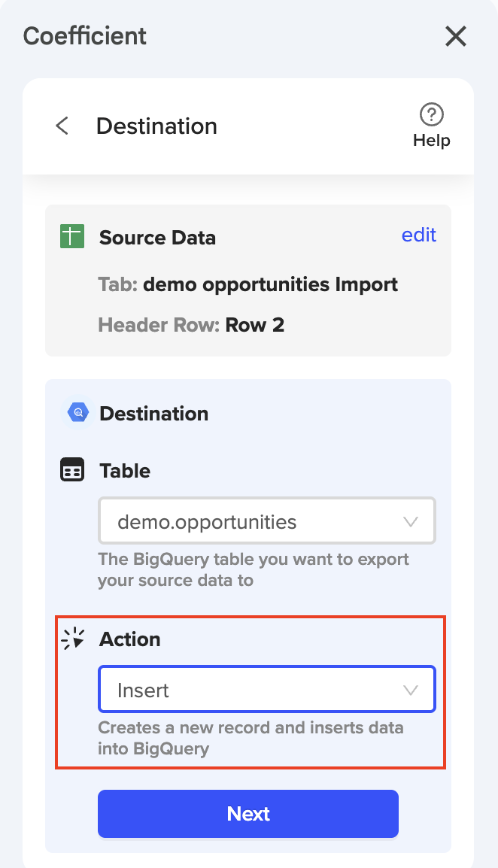This screenshot has width=498, height=868.
Task: Click the Help text label
Action: [x=431, y=141]
